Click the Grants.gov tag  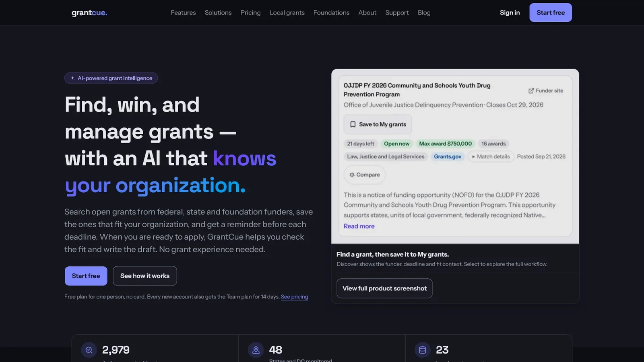pyautogui.click(x=448, y=156)
